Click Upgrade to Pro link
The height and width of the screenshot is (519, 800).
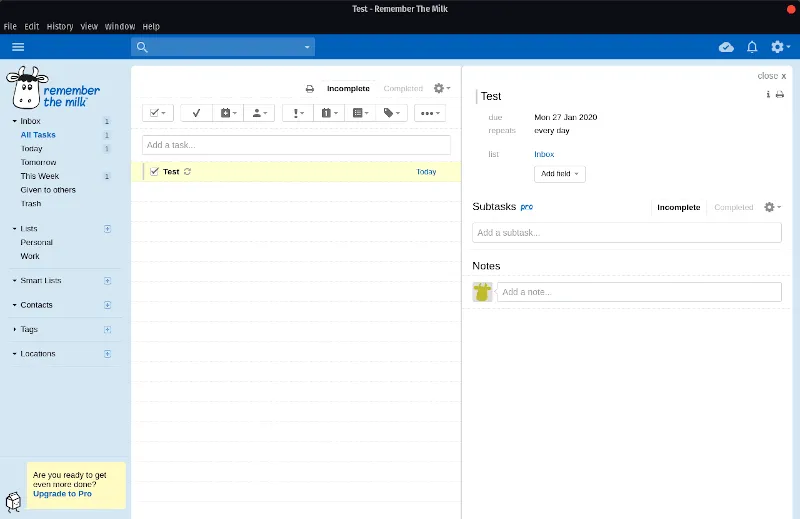click(62, 494)
